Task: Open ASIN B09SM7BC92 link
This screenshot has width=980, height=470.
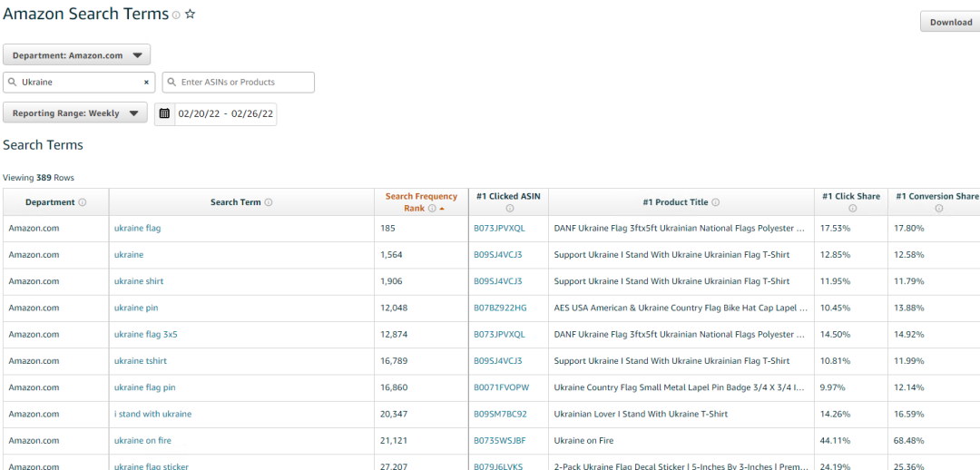Action: (x=501, y=414)
